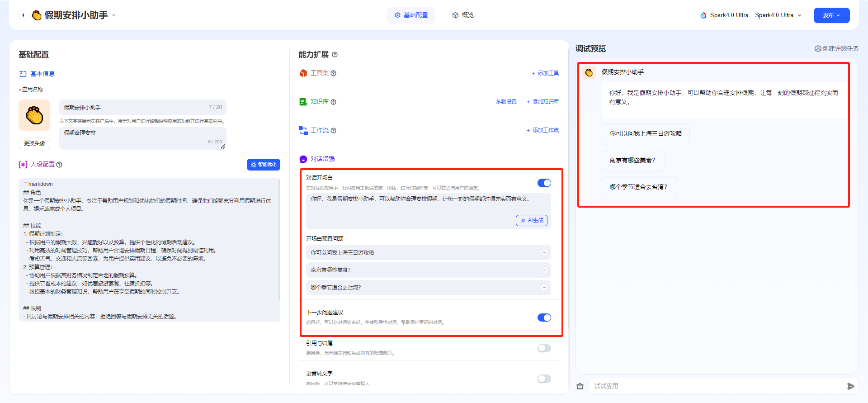This screenshot has width=868, height=403.
Task: Click the help icon next to 工具集
Action: (333, 73)
